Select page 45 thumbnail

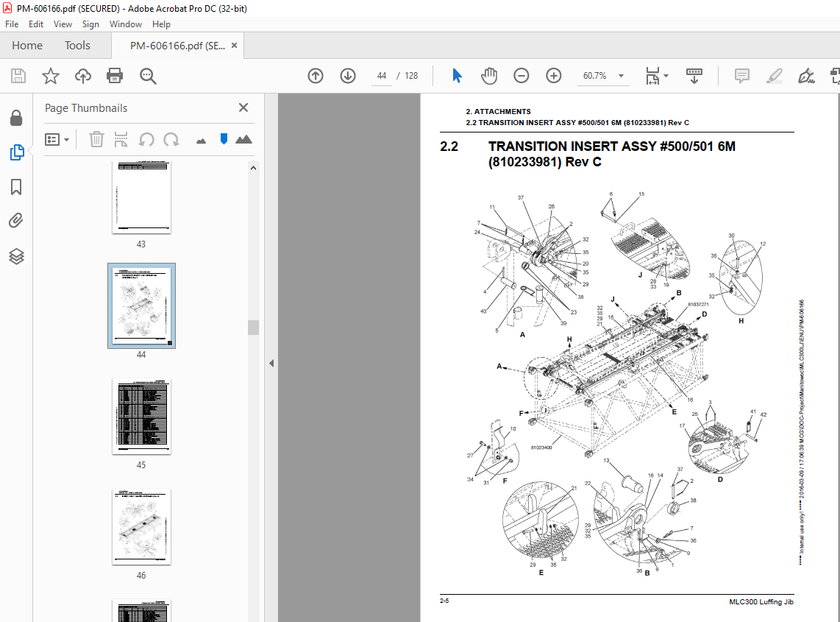141,417
